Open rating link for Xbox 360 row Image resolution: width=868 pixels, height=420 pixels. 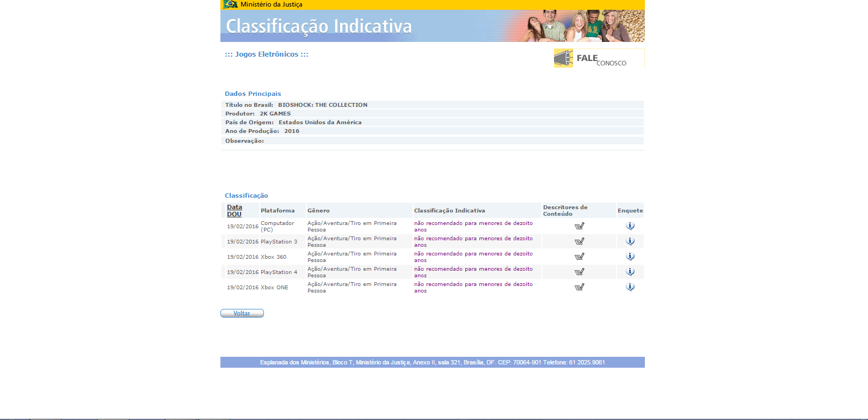click(473, 254)
